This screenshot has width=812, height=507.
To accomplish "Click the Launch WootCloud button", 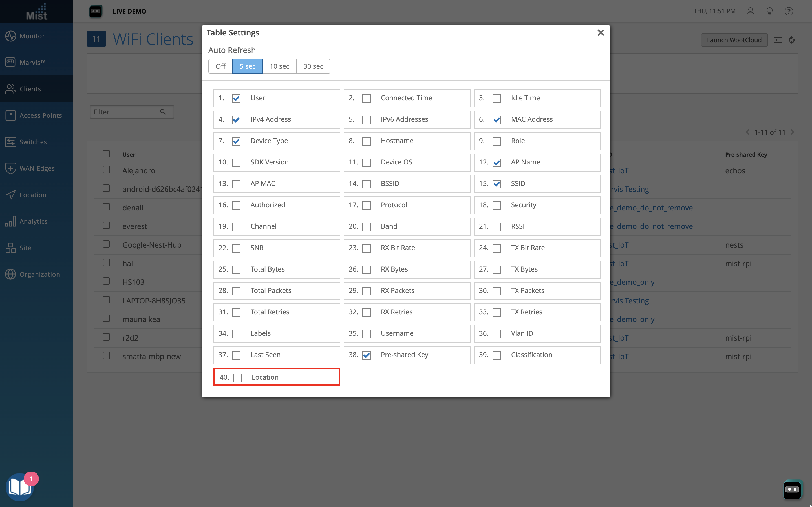I will [734, 40].
